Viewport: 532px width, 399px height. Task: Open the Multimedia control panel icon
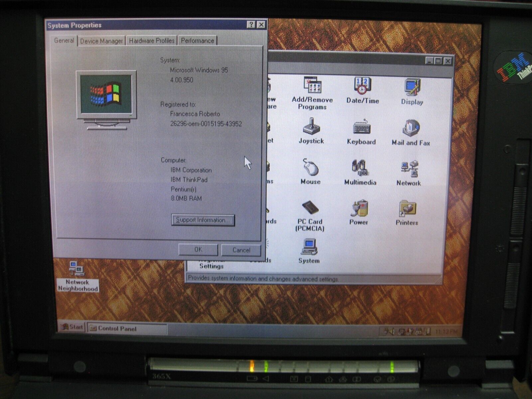[360, 172]
